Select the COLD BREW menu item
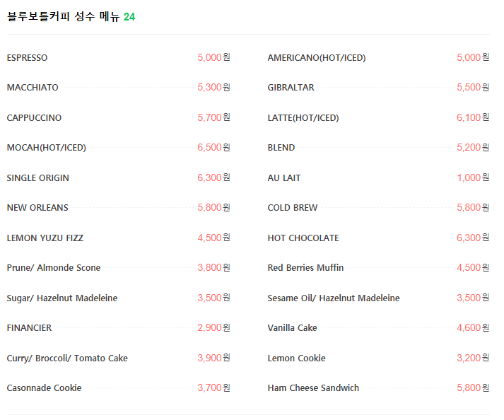 [x=293, y=208]
